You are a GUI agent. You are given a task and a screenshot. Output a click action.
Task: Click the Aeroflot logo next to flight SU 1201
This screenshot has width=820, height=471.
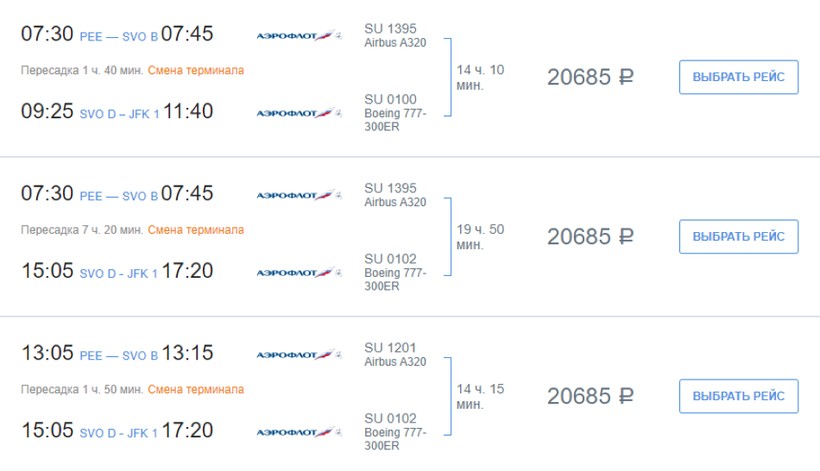(x=299, y=354)
